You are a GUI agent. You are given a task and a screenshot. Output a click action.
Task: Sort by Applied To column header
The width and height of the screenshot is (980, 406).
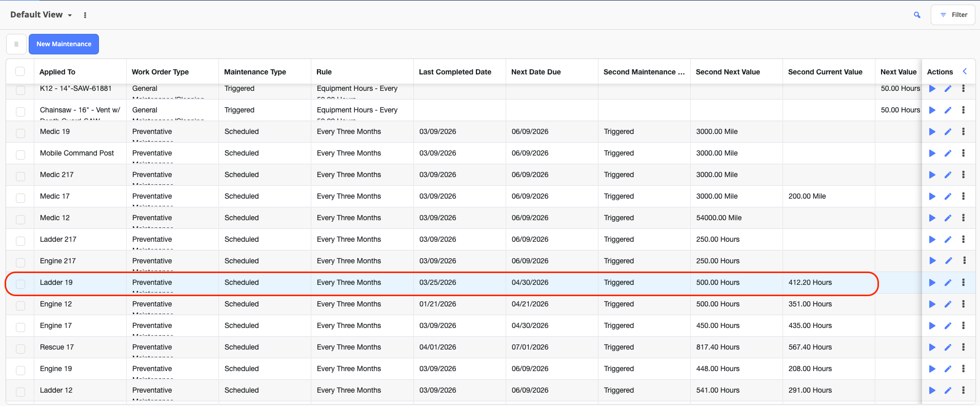pos(57,72)
